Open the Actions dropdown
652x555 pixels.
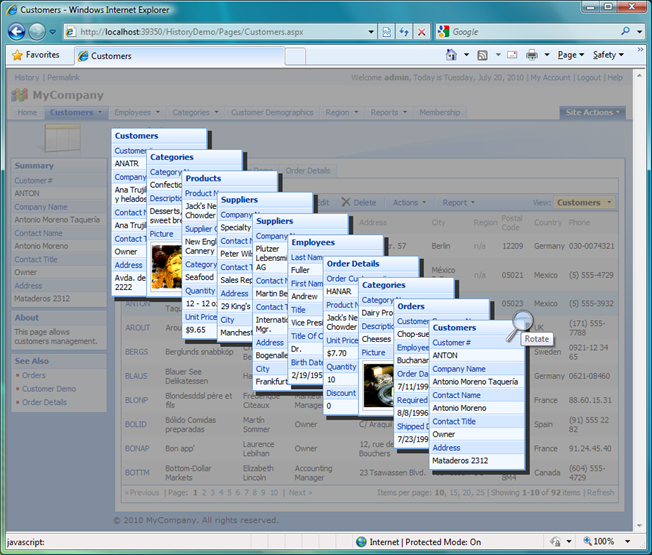pos(409,202)
